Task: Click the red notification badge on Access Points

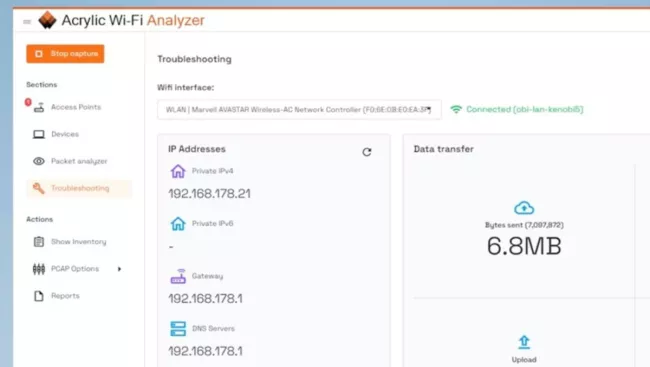Action: click(28, 102)
